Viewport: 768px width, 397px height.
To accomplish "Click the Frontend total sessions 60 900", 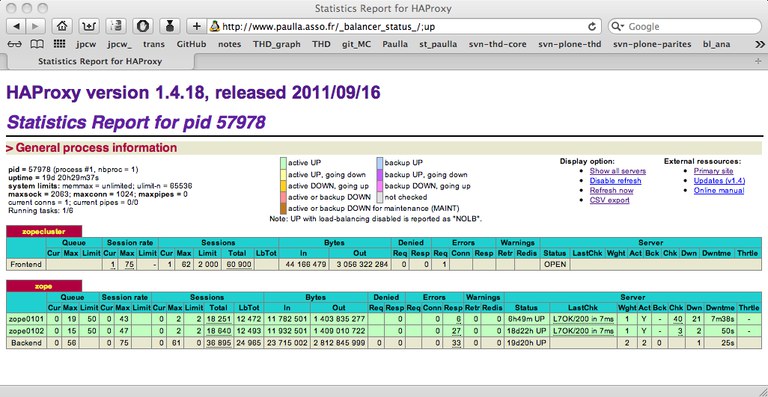I will pyautogui.click(x=239, y=264).
